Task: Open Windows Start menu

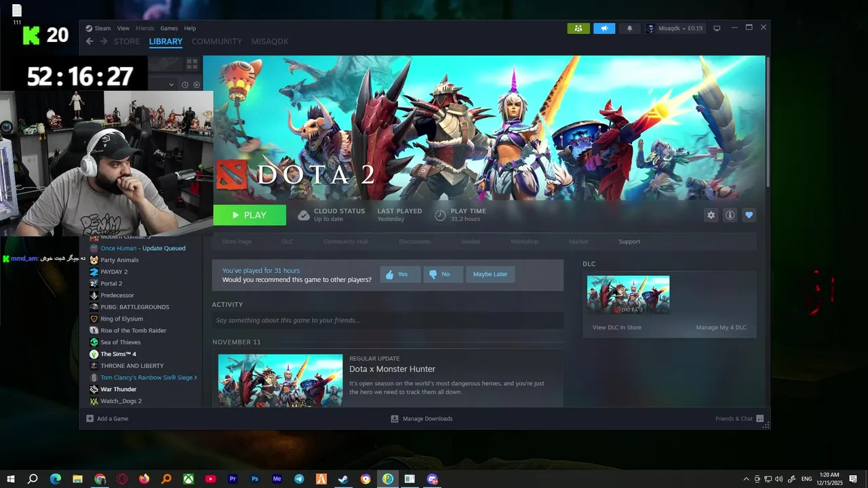Action: (11, 479)
